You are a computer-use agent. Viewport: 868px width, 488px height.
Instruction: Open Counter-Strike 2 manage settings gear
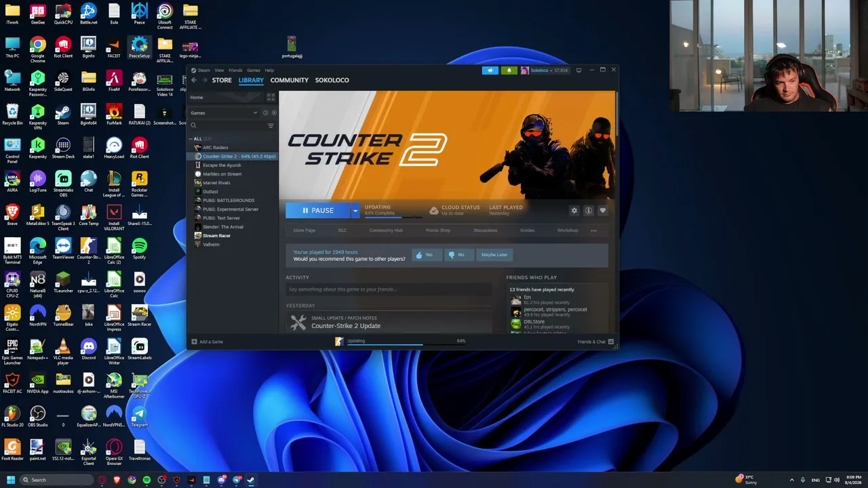click(x=574, y=211)
